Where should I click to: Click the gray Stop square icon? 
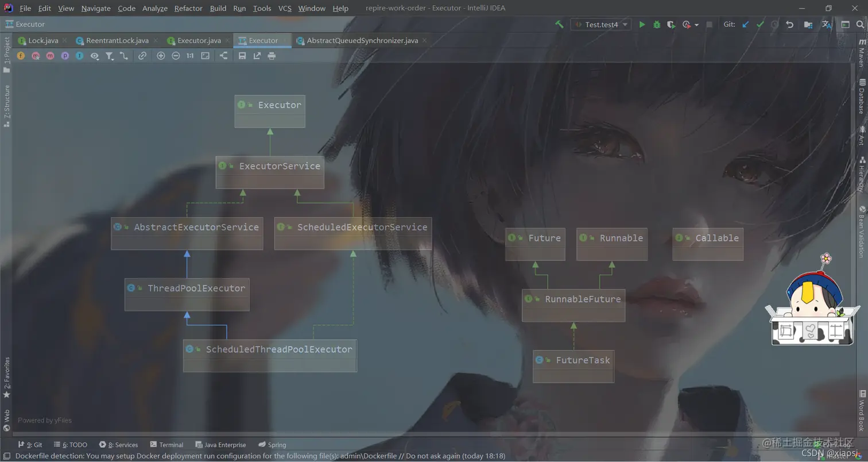pos(709,25)
